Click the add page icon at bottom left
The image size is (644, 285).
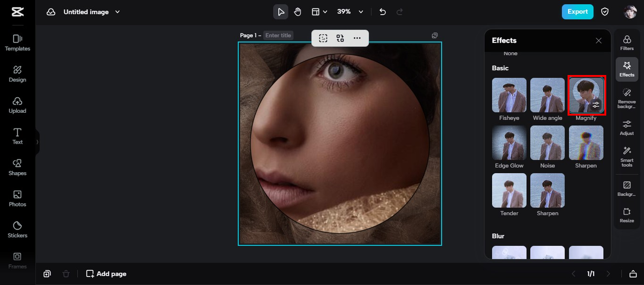coord(47,274)
